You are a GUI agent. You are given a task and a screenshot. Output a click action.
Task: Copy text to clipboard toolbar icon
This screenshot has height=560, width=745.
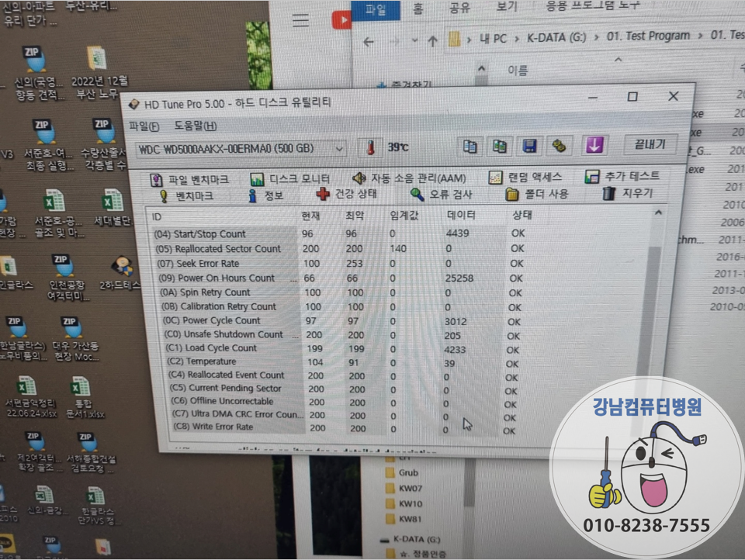click(x=470, y=147)
